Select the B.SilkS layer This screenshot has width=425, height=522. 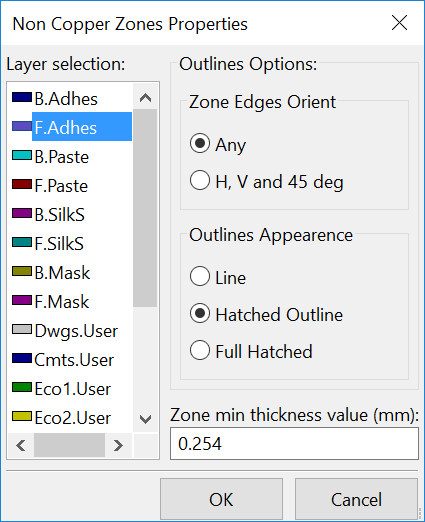59,215
